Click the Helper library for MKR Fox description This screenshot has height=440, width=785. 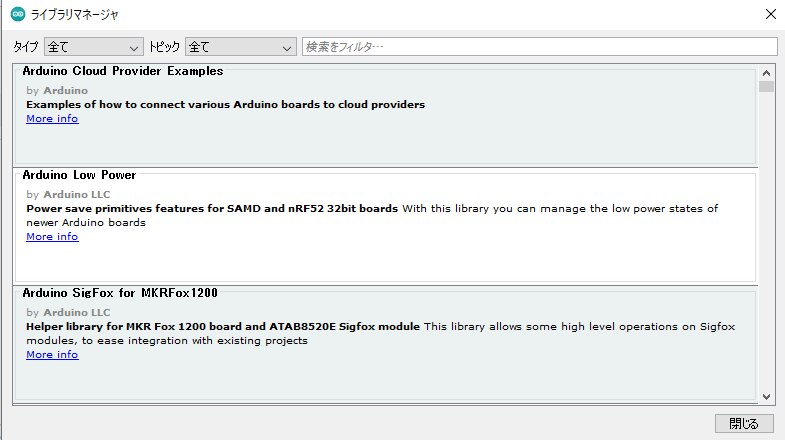223,327
